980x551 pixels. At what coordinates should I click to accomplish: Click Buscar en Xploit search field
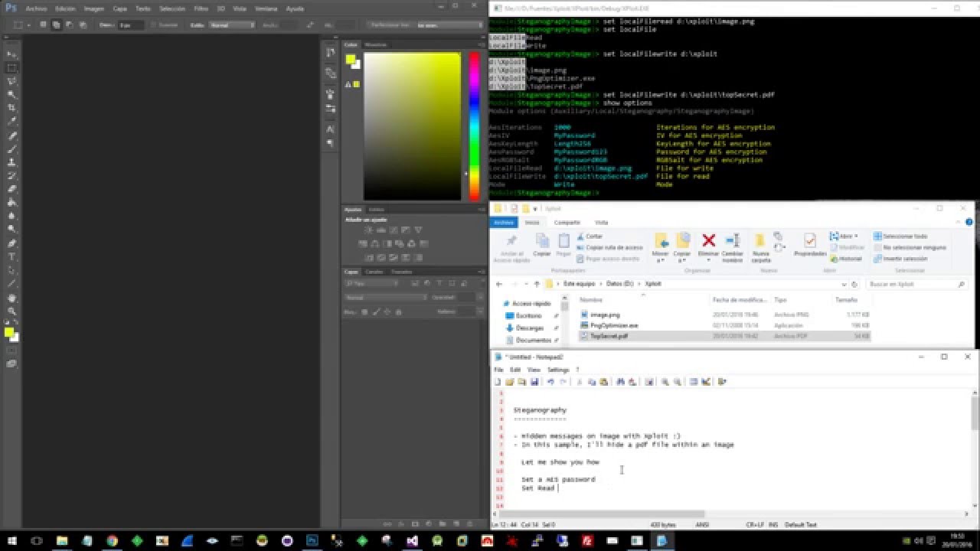(x=916, y=284)
